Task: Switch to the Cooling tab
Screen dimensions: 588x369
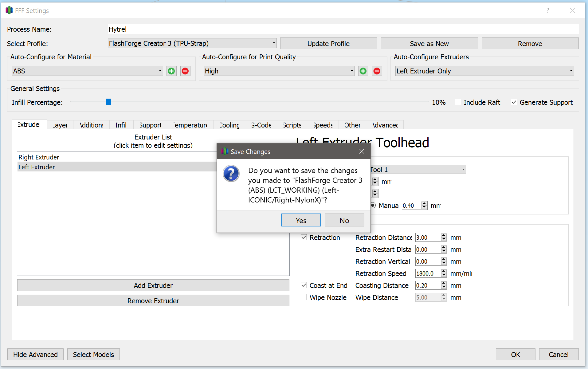Action: pyautogui.click(x=229, y=125)
